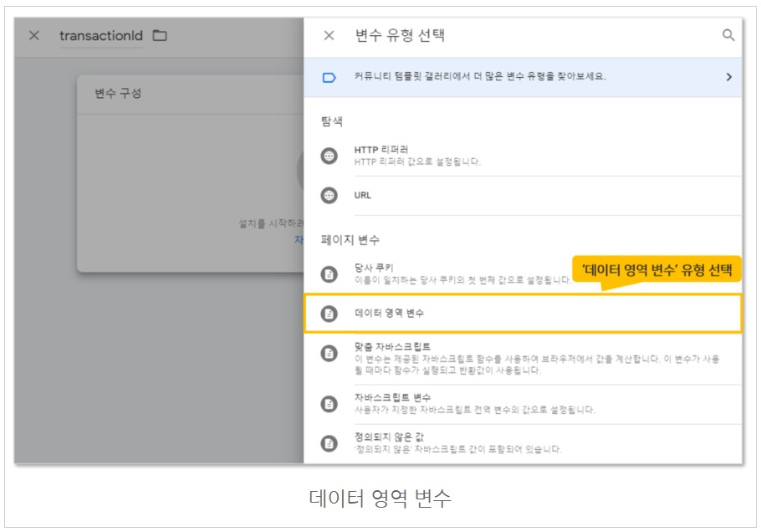
Task: Click the globe icon beside HTTP 리퍼러
Action: (329, 156)
